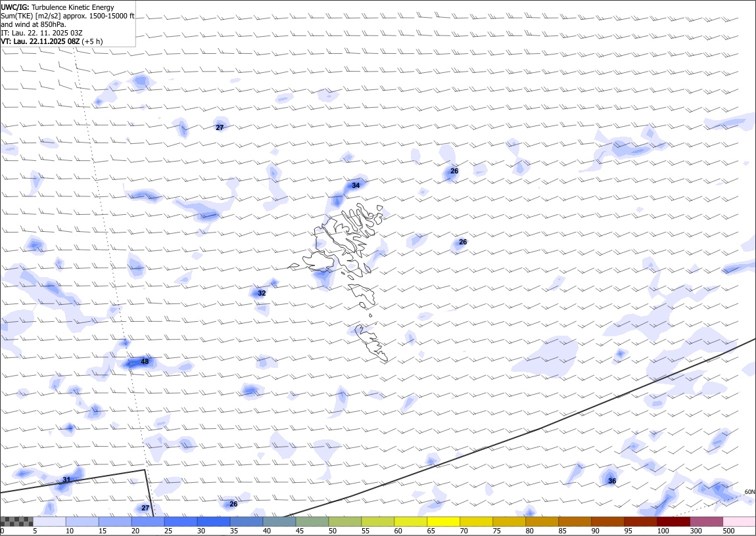756x536 pixels.
Task: Select the 'IT: Lau. 22. 11. 2025 03Z' line
Action: (x=42, y=33)
